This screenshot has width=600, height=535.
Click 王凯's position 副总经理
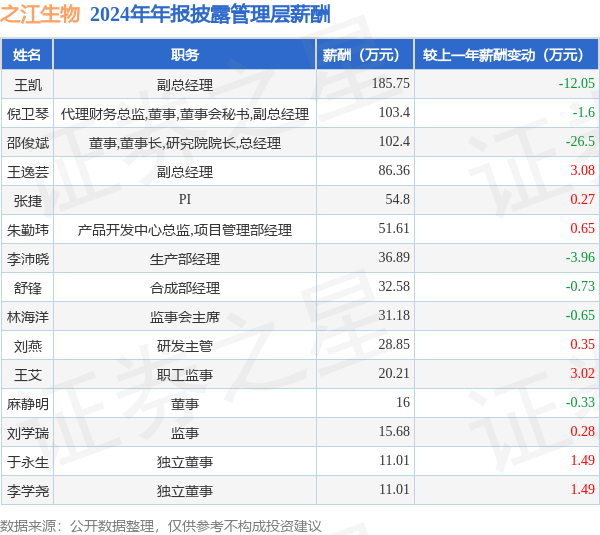[x=185, y=85]
